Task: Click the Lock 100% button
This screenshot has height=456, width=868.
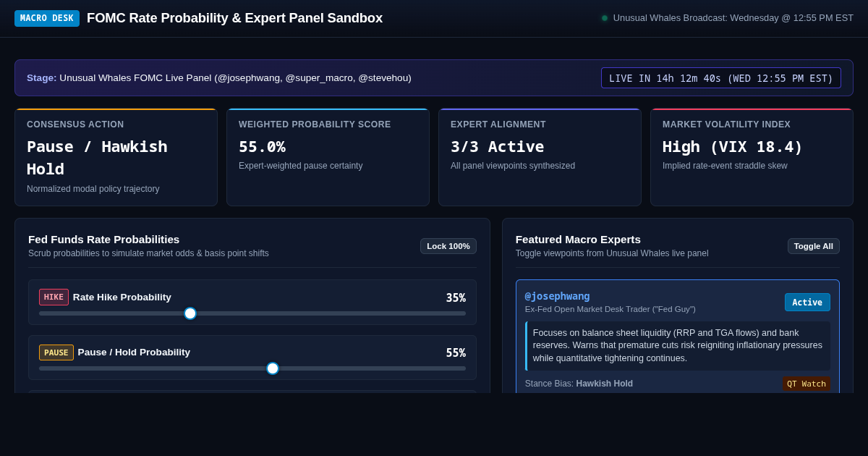Action: coord(448,246)
